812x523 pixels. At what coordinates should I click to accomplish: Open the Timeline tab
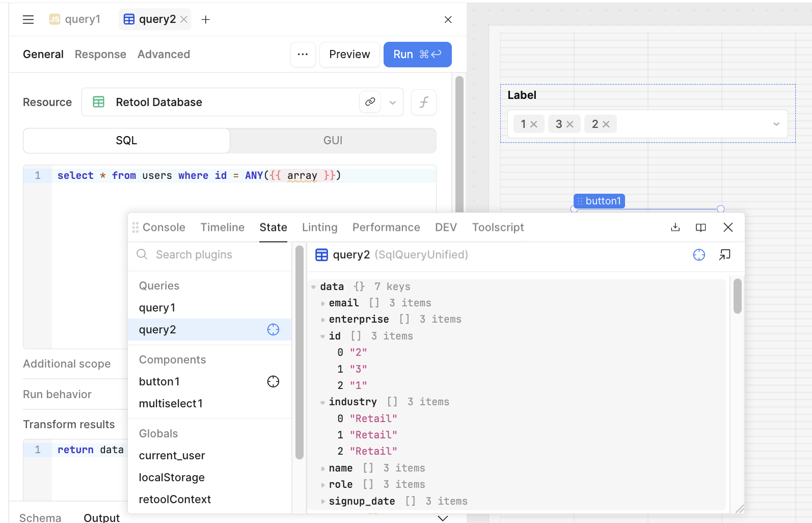coord(222,227)
